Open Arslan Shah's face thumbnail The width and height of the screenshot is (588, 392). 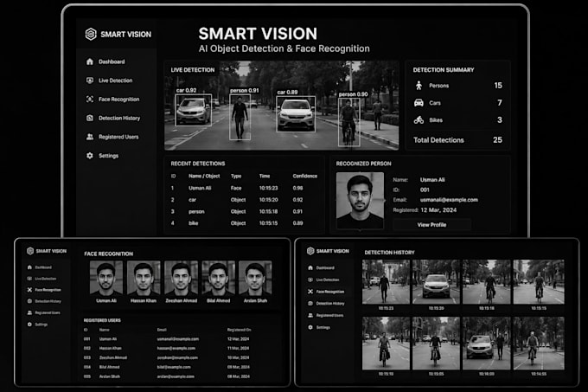[255, 278]
